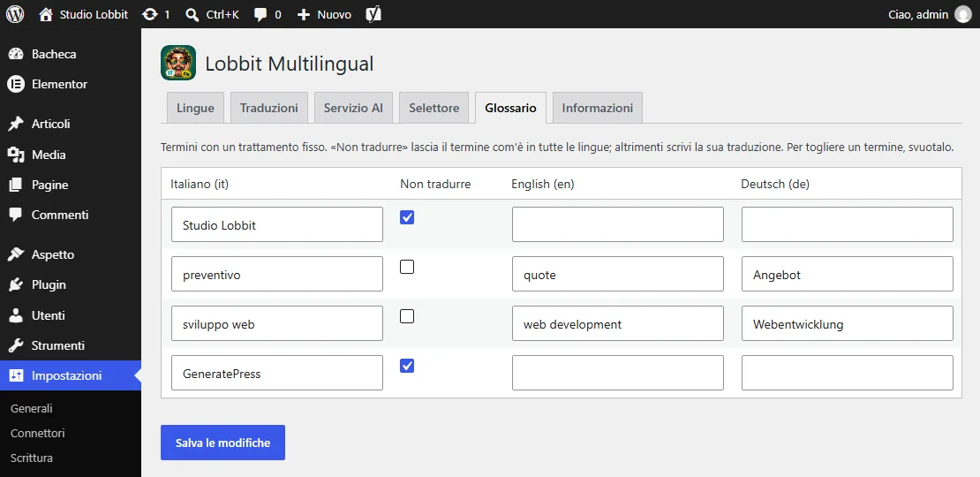Viewport: 980px width, 477px height.
Task: Click the WordPress logo icon
Action: [x=15, y=14]
